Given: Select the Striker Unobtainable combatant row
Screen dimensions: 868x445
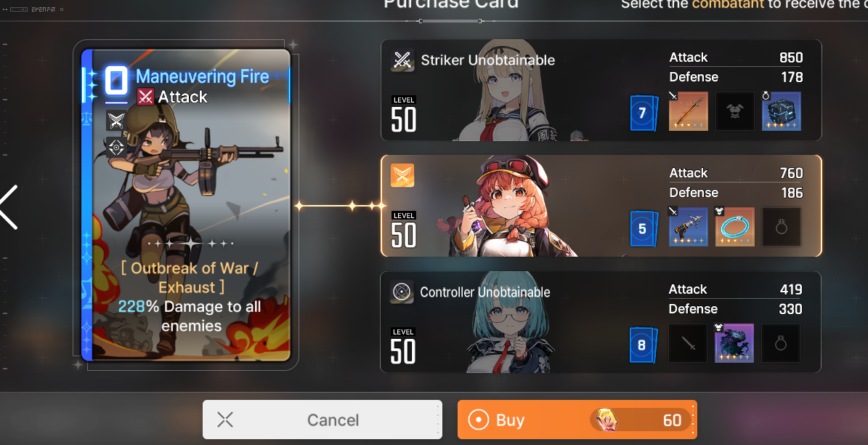Looking at the screenshot, I should click(601, 90).
